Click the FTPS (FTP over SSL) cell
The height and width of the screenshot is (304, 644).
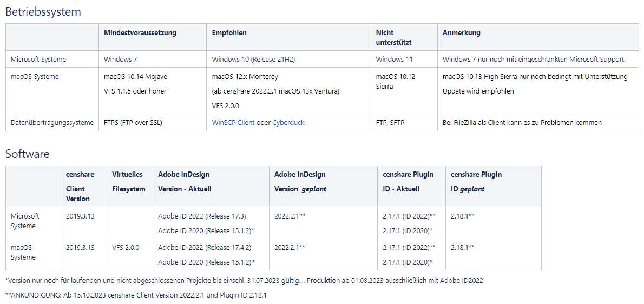coord(133,122)
